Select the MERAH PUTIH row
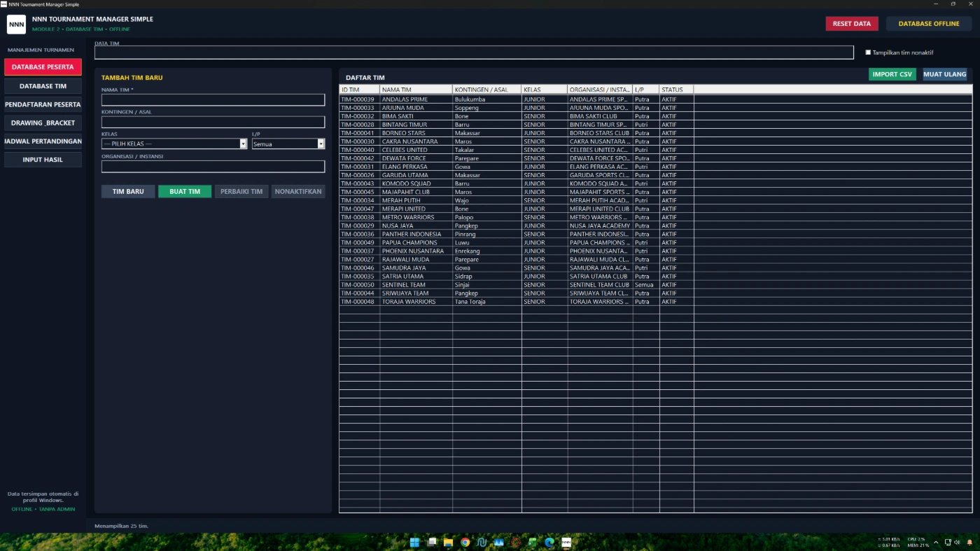The width and height of the screenshot is (980, 551). pyautogui.click(x=656, y=200)
